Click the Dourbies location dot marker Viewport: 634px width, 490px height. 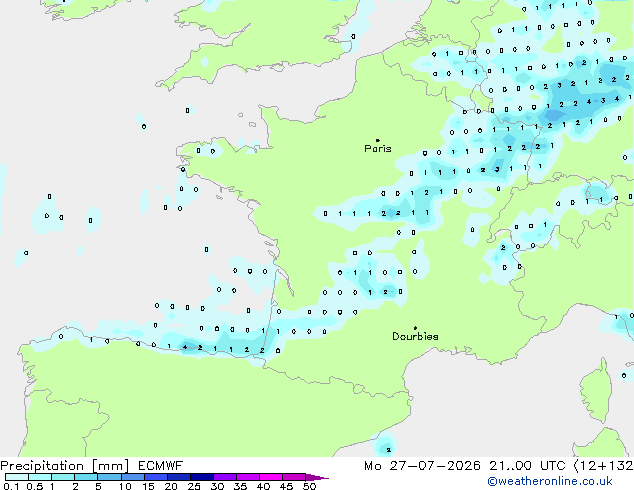(x=415, y=328)
